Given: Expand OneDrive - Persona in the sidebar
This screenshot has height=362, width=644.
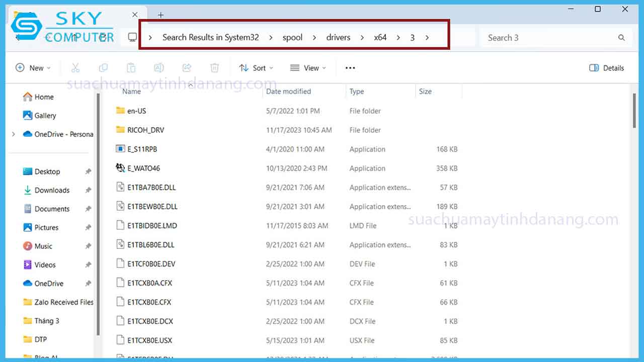Looking at the screenshot, I should click(14, 134).
